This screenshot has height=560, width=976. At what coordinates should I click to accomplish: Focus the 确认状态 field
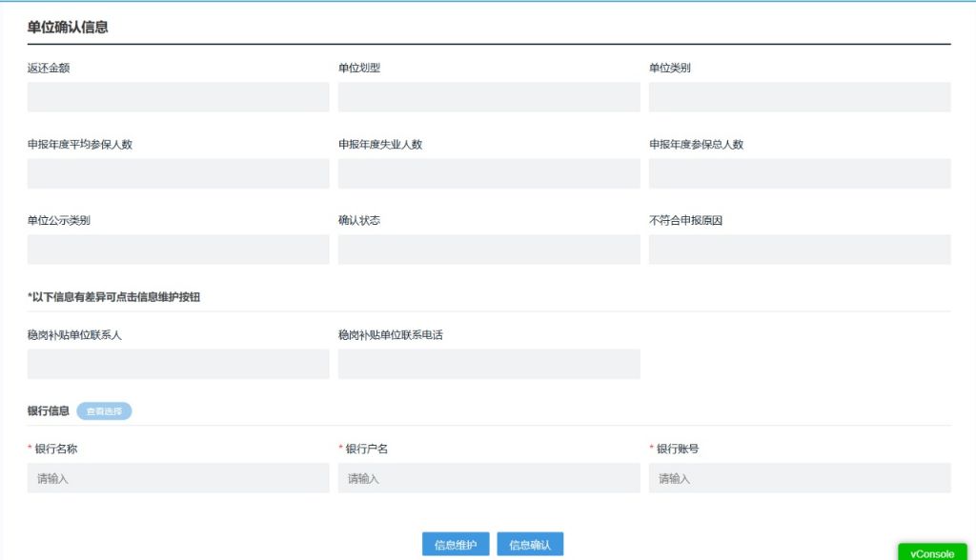pos(489,250)
